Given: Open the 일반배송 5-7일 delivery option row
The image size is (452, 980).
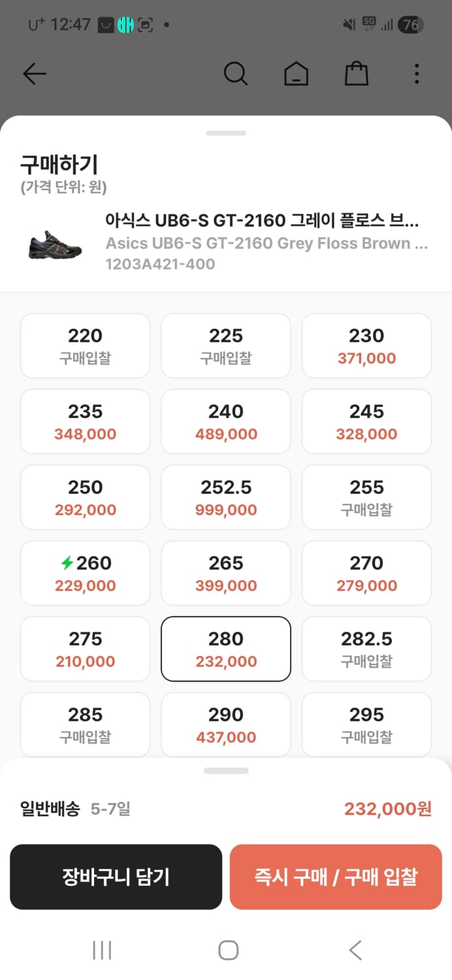Looking at the screenshot, I should click(x=226, y=809).
